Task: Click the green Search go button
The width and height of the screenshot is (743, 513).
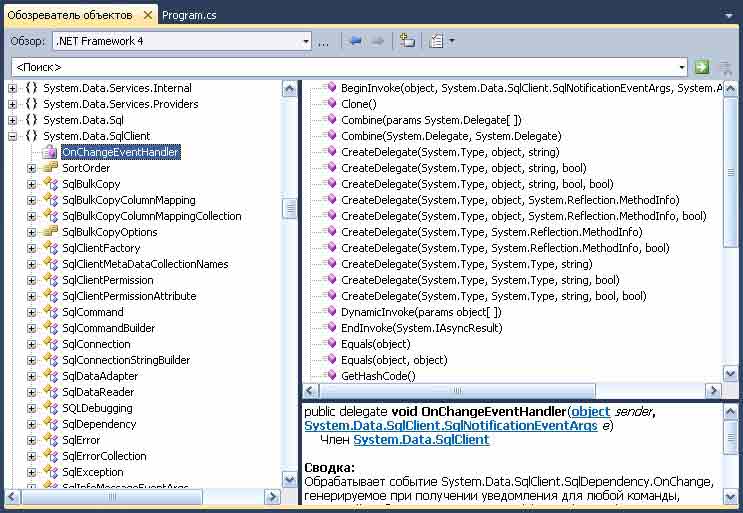Action: pos(702,67)
